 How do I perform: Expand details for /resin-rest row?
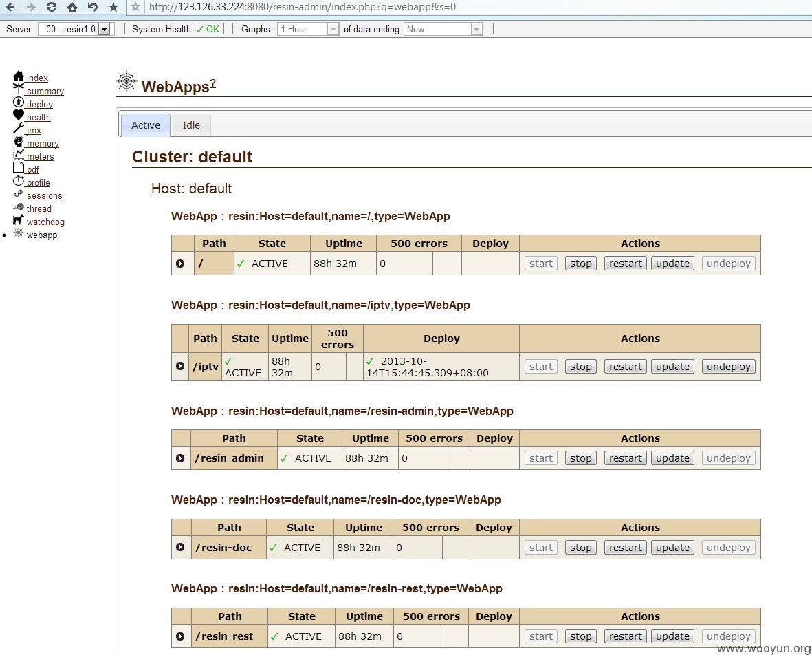pos(180,636)
